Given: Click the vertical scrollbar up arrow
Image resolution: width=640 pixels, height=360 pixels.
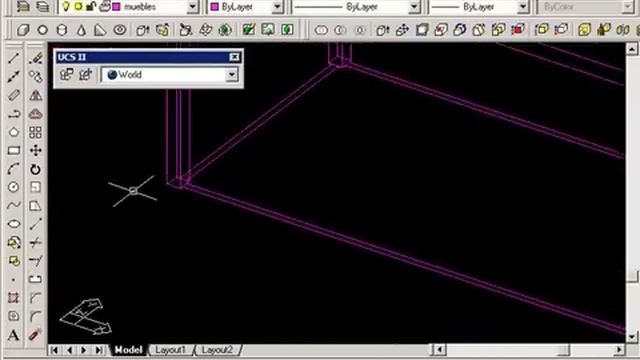Looking at the screenshot, I should pyautogui.click(x=632, y=49).
